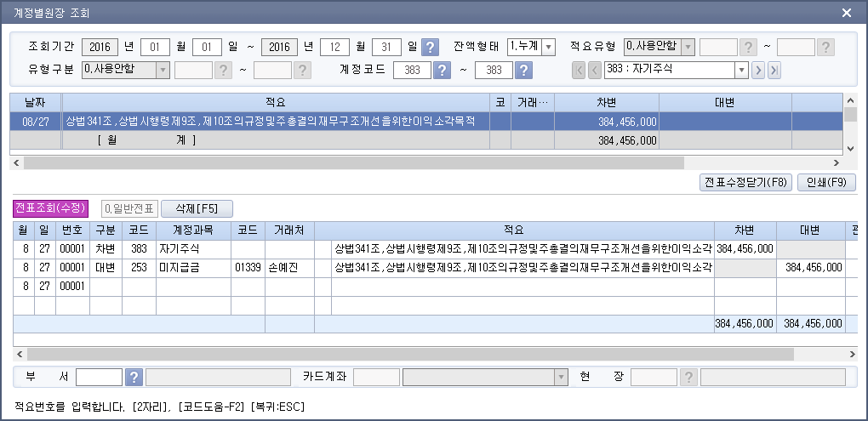Viewport: 868px width, 421px height.
Task: Click the 날짜 column header
Action: (36, 103)
